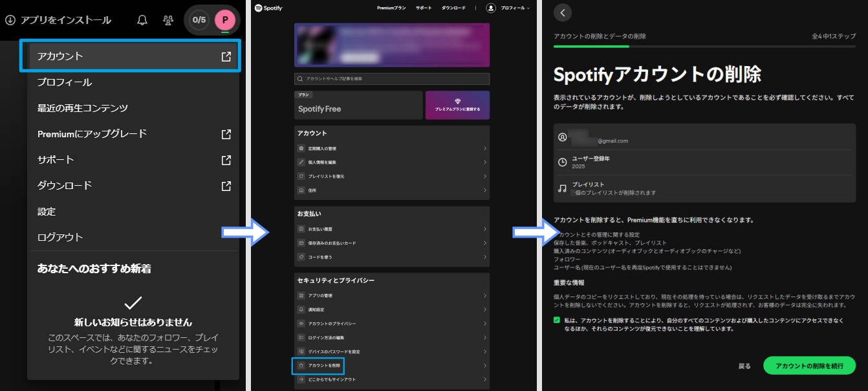
Task: Click the list icon for ログイン方法の編集
Action: 301,337
